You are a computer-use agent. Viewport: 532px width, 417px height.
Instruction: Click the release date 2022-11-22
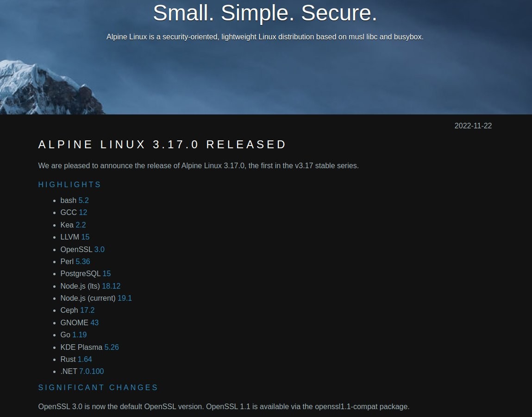pyautogui.click(x=473, y=126)
